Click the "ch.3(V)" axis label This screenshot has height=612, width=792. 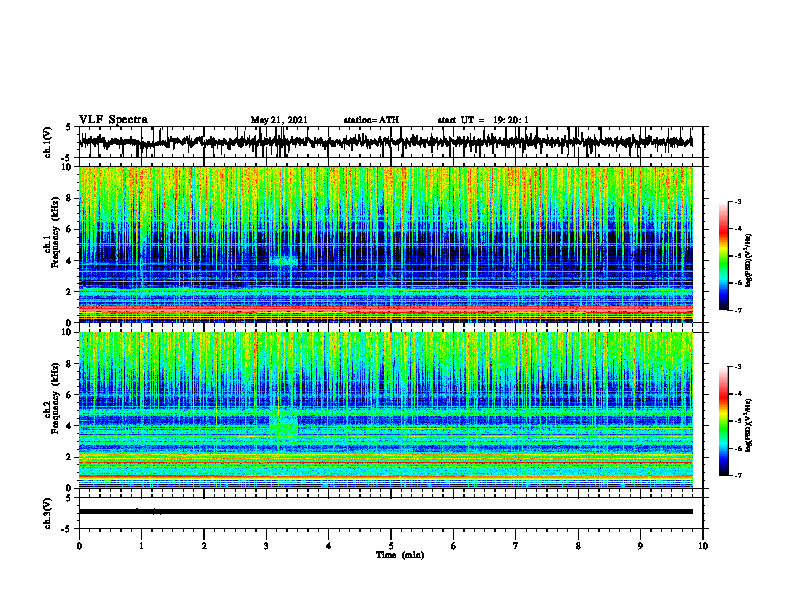pos(48,513)
